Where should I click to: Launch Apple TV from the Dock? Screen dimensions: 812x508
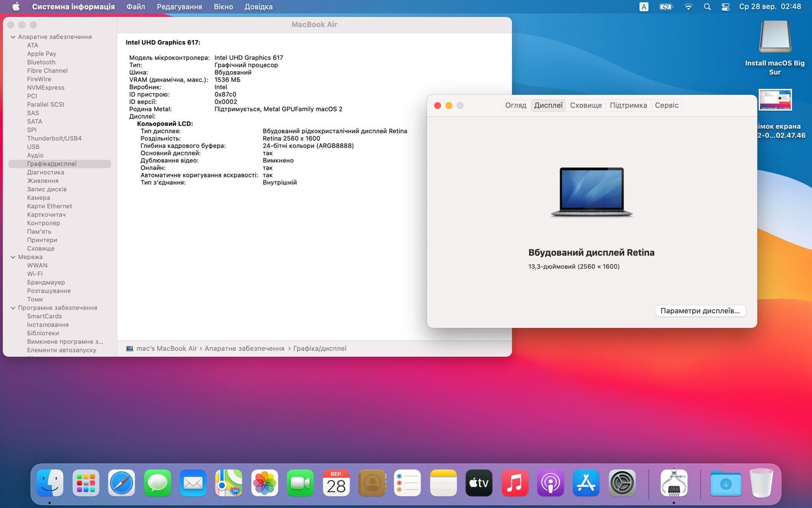click(479, 483)
